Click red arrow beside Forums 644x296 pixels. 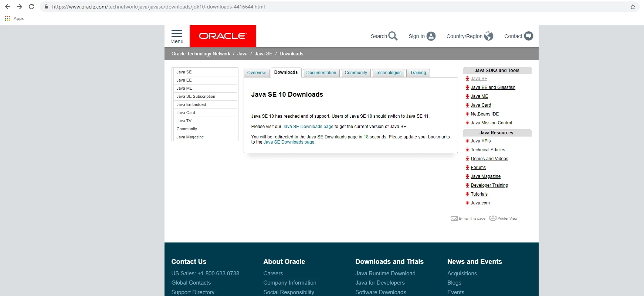pyautogui.click(x=467, y=168)
